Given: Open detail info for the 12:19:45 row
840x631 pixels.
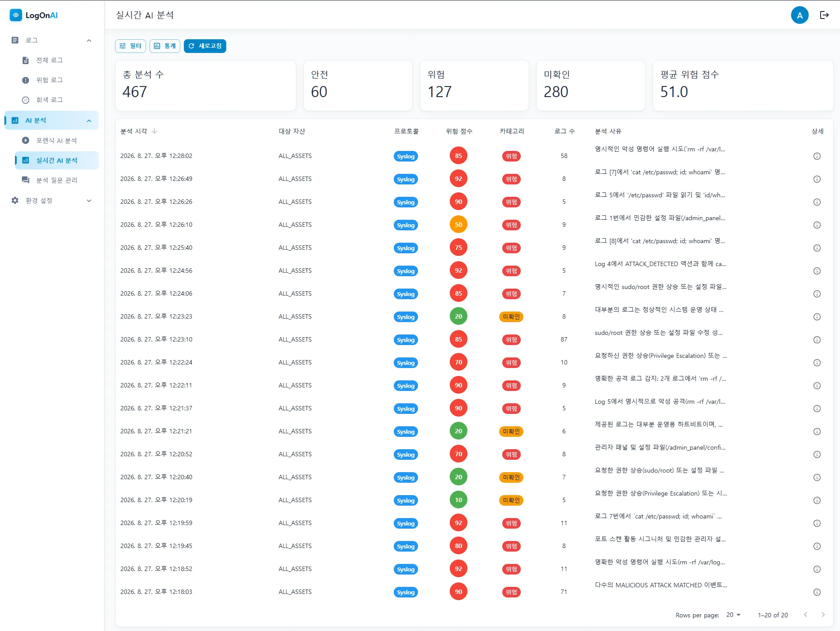Looking at the screenshot, I should click(817, 546).
